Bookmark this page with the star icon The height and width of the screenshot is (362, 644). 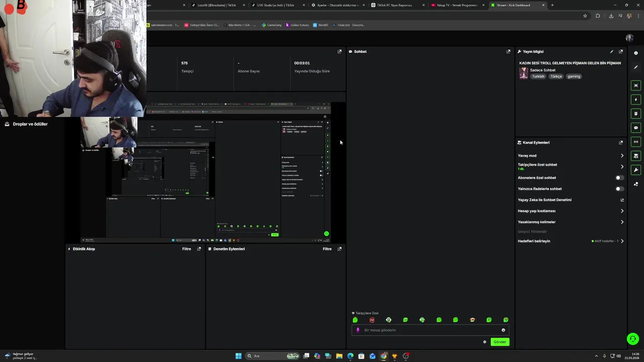(x=585, y=16)
